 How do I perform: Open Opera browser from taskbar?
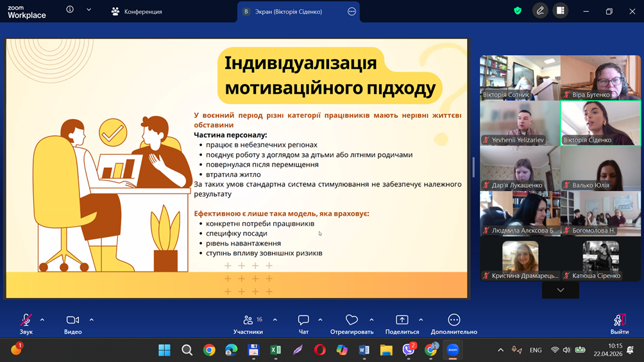[x=320, y=350]
